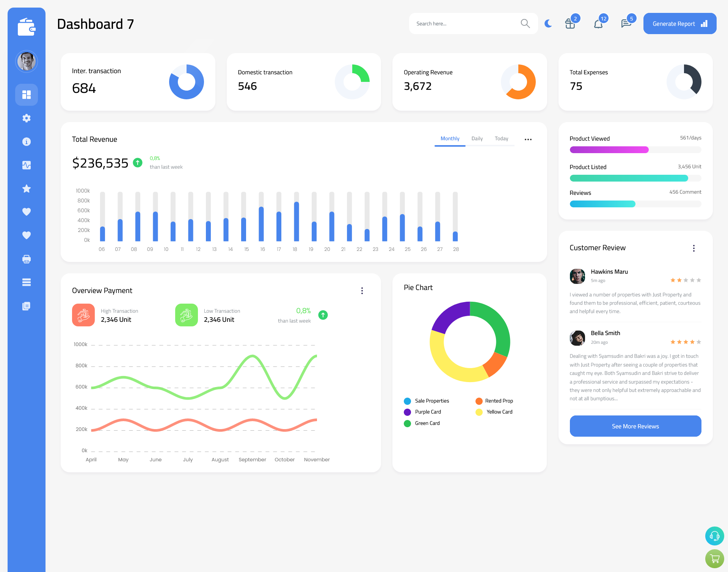Click the star/favorites icon
728x572 pixels.
click(27, 189)
